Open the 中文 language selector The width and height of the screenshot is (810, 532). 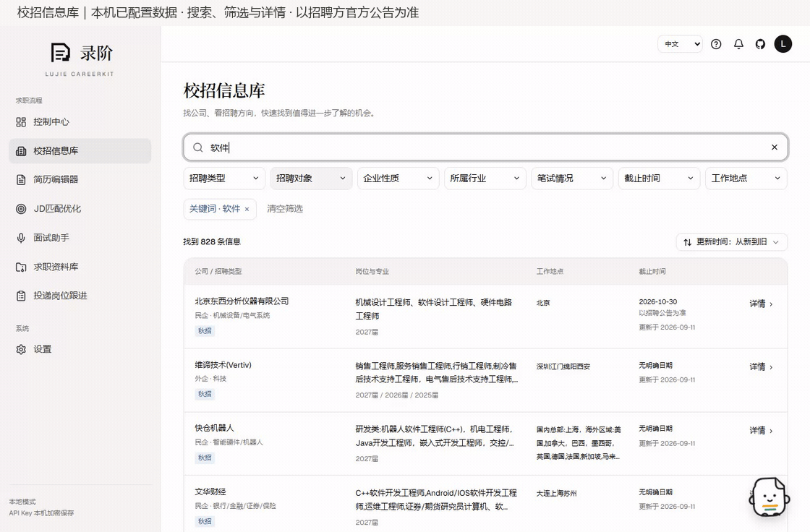click(x=680, y=44)
